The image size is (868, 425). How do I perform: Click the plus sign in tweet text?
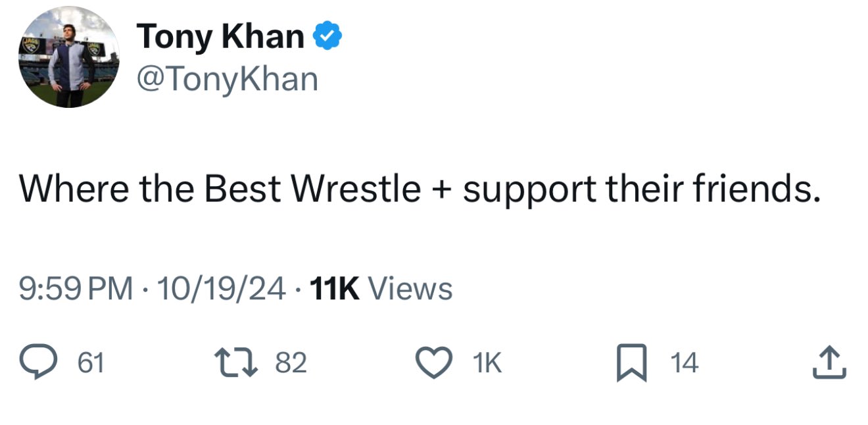443,190
